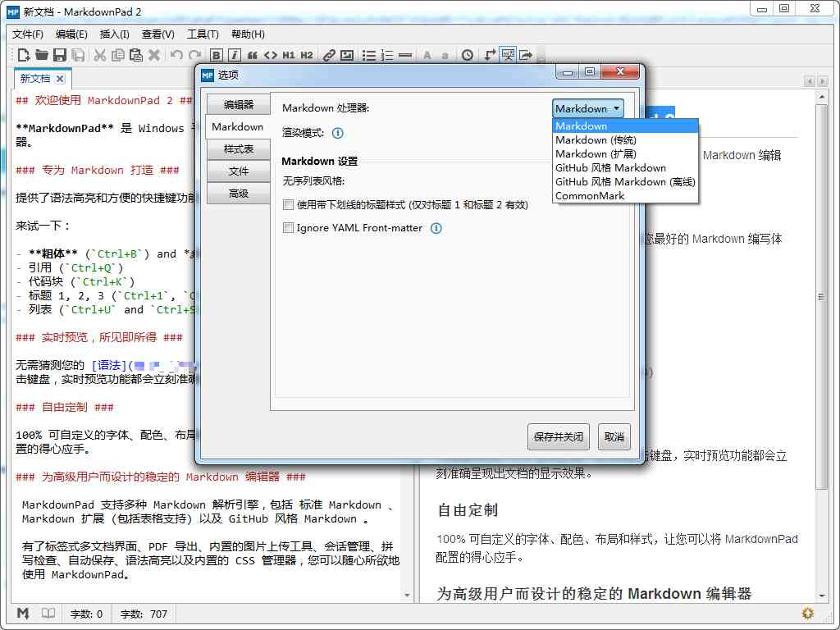This screenshot has width=840, height=630.
Task: Insert timestamp with clock icon
Action: pos(468,55)
